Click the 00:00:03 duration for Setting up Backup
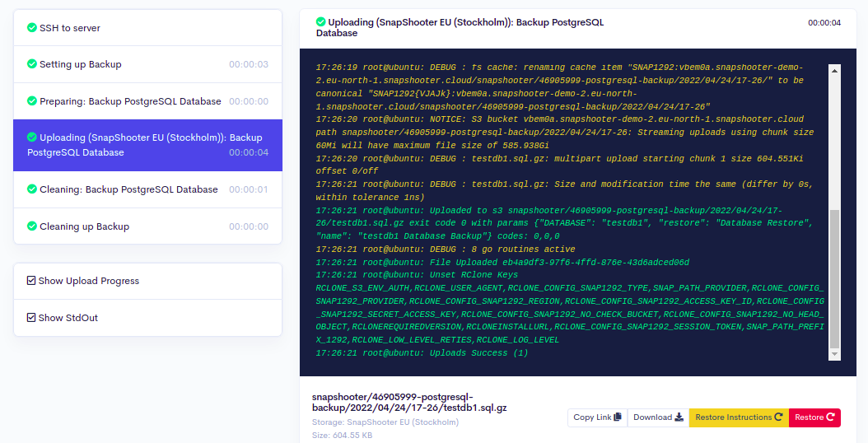Viewport: 868px width, 443px height. click(x=249, y=64)
